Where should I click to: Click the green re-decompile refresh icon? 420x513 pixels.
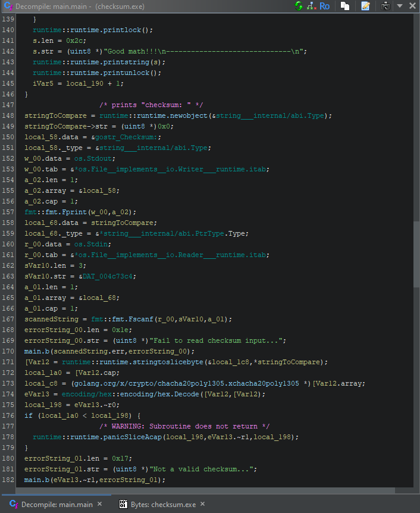click(x=299, y=6)
